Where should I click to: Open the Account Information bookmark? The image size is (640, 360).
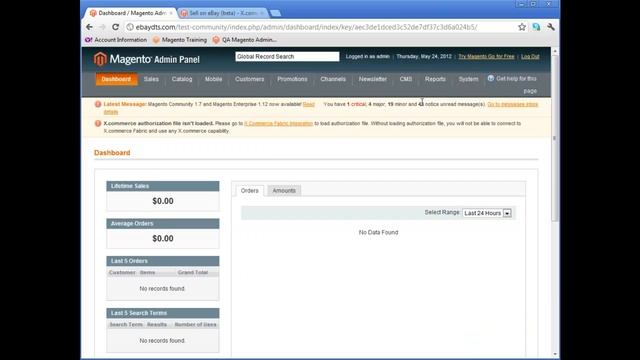pos(116,40)
